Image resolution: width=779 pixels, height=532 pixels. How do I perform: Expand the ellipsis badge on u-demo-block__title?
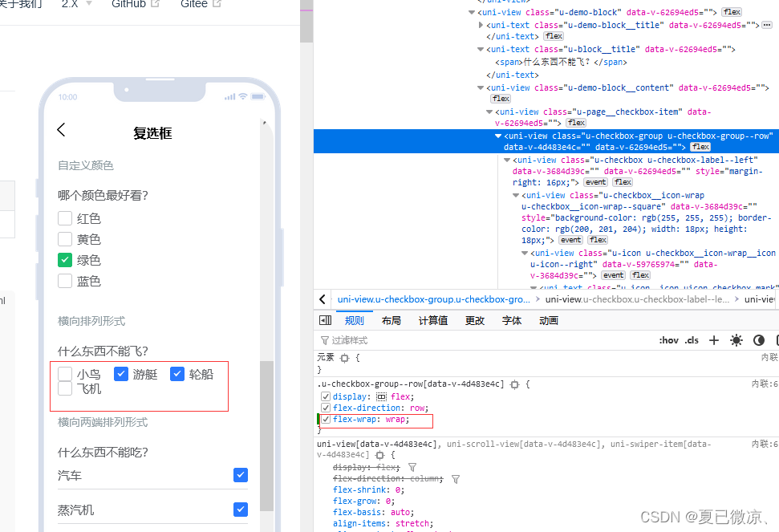(767, 25)
